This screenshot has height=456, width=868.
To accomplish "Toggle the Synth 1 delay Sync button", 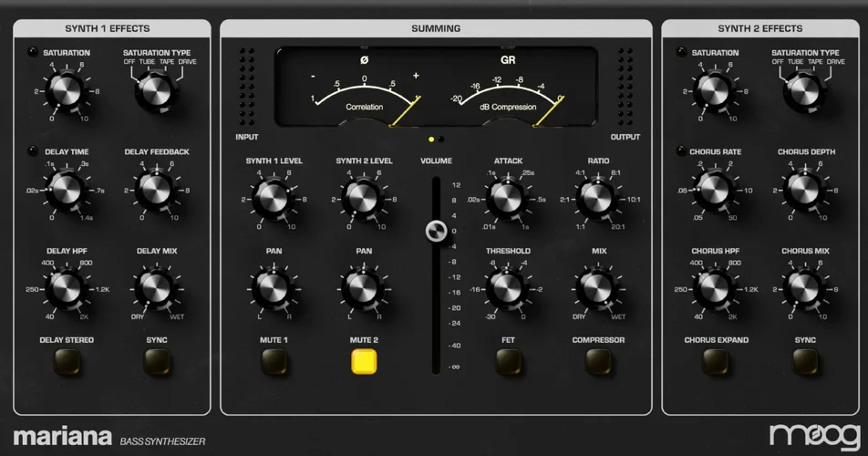I will (157, 362).
